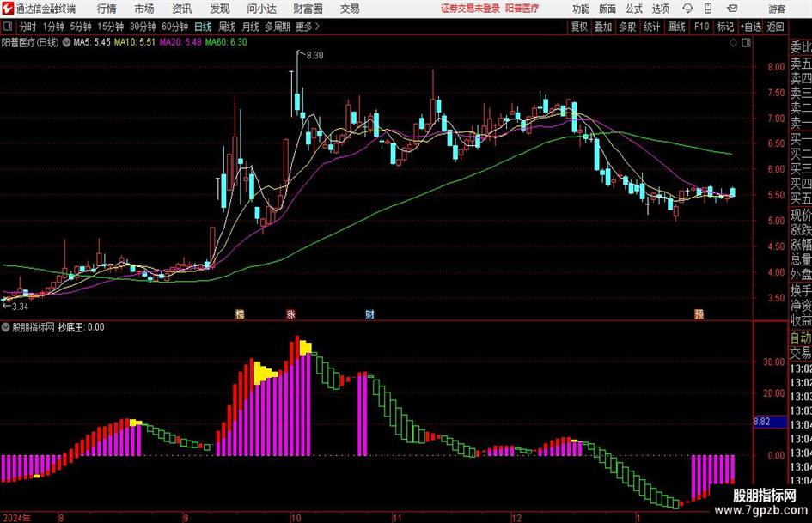812x523 pixels.
Task: Open the 选项 menu
Action: click(x=660, y=9)
